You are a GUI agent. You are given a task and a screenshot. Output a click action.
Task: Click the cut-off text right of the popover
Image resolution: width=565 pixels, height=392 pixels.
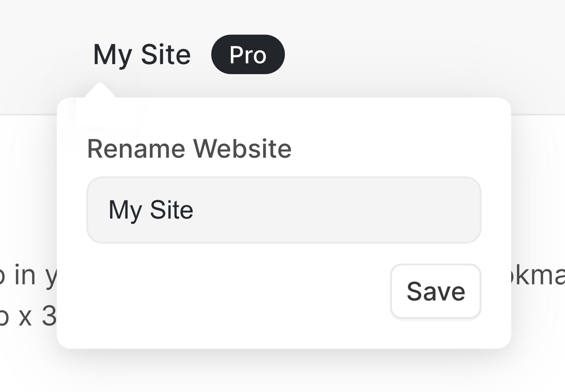click(x=539, y=275)
